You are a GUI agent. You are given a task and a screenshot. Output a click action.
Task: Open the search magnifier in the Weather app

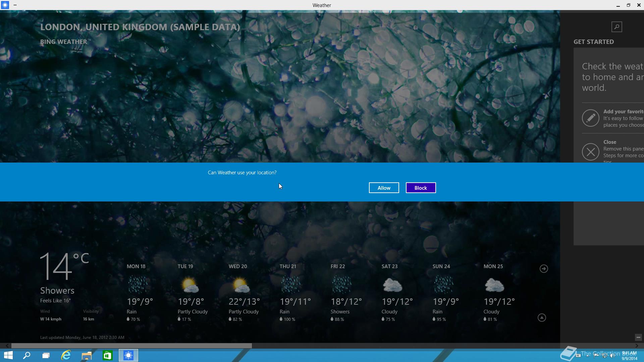click(616, 27)
